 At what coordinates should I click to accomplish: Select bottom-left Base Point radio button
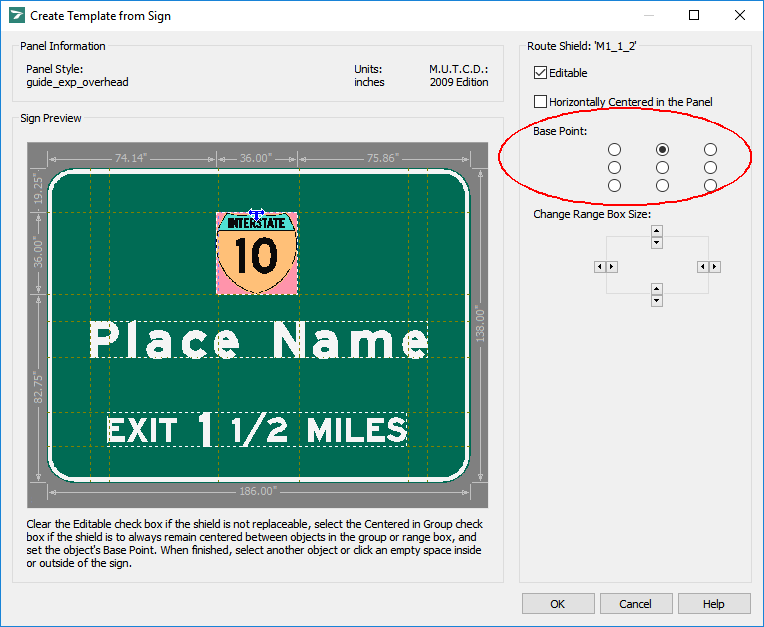614,186
